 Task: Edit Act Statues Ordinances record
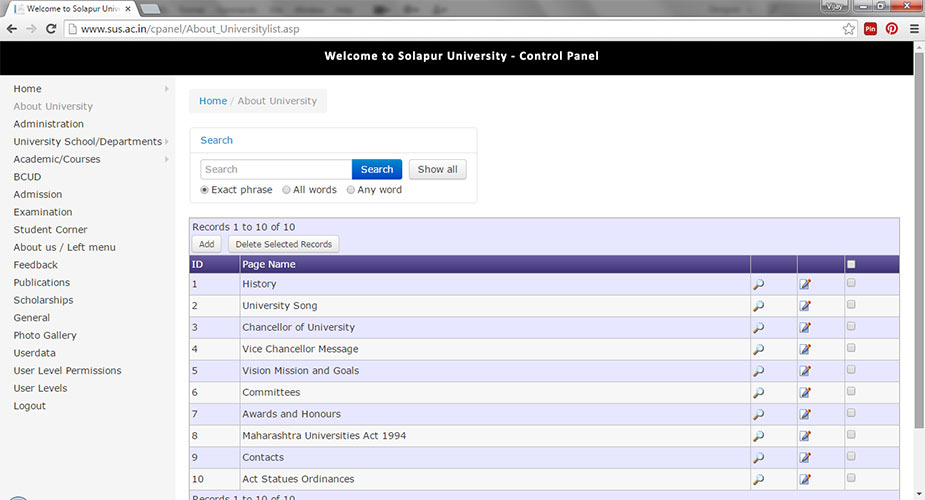[x=805, y=479]
